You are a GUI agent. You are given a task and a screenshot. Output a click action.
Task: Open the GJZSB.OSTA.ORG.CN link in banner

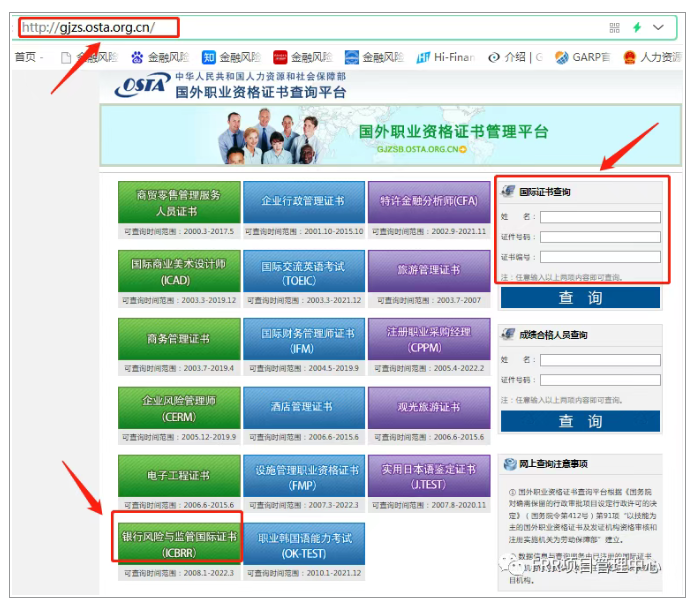(421, 149)
